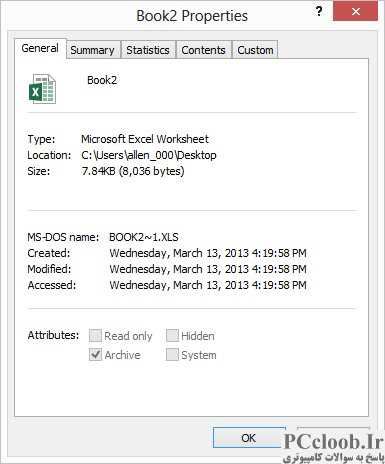385x464 pixels.
Task: Switch to the General tab
Action: 40,48
